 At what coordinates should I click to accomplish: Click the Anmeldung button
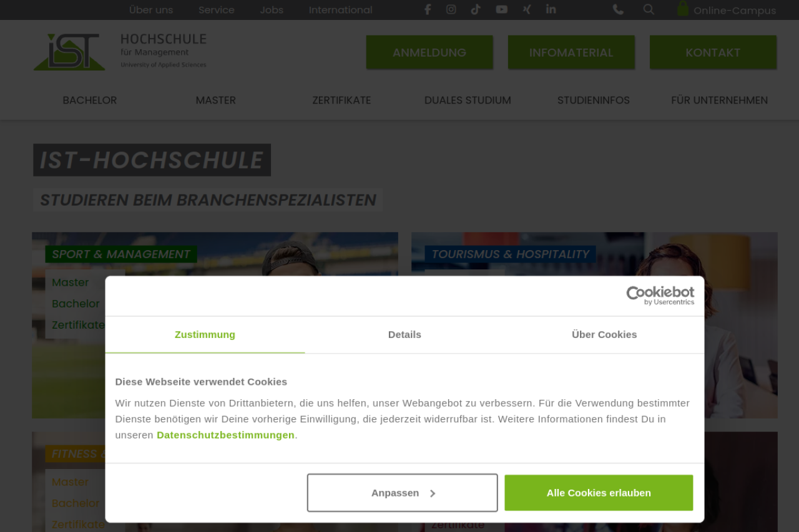(429, 52)
